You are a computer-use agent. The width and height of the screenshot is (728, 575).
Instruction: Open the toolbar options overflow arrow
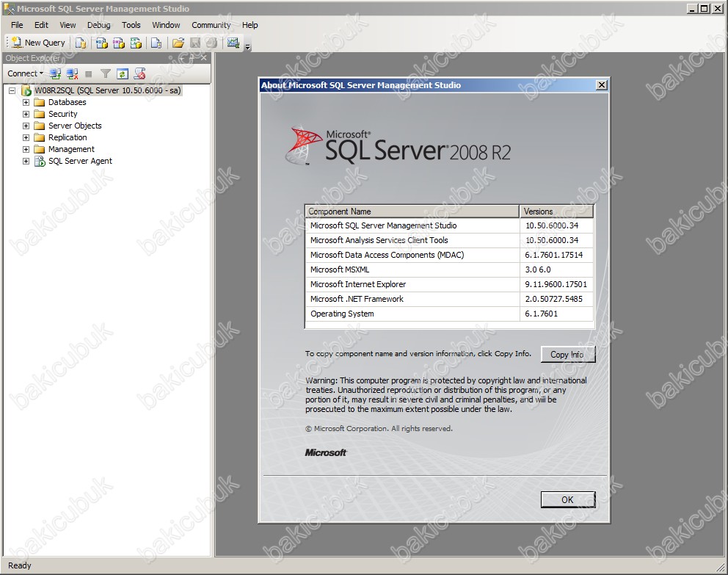(247, 46)
